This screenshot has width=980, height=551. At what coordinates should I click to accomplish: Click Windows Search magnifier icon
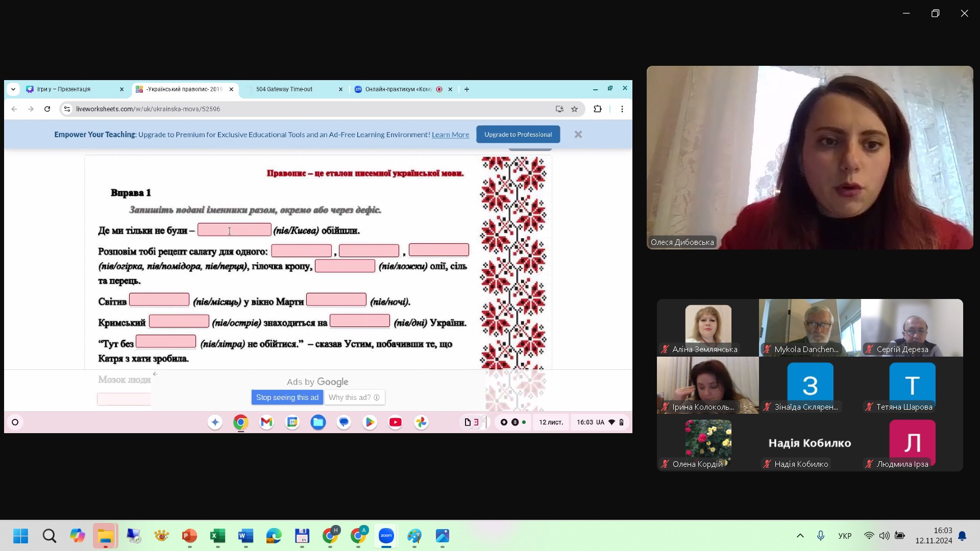pos(50,536)
